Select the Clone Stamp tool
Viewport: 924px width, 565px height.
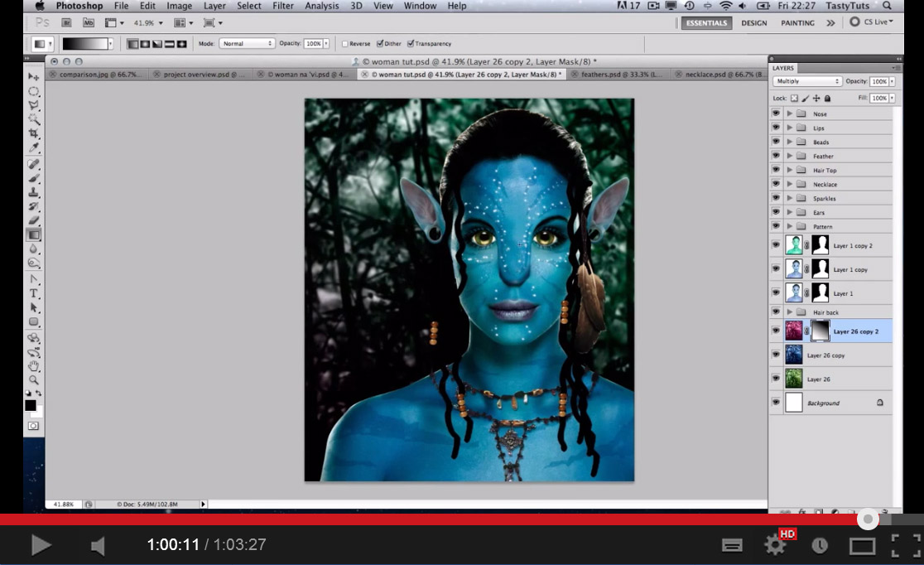[34, 192]
